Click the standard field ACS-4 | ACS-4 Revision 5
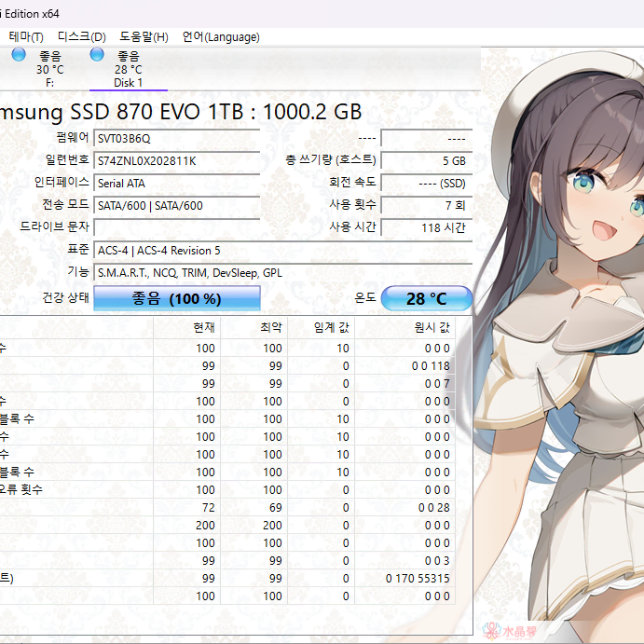The height and width of the screenshot is (644, 644). click(282, 250)
